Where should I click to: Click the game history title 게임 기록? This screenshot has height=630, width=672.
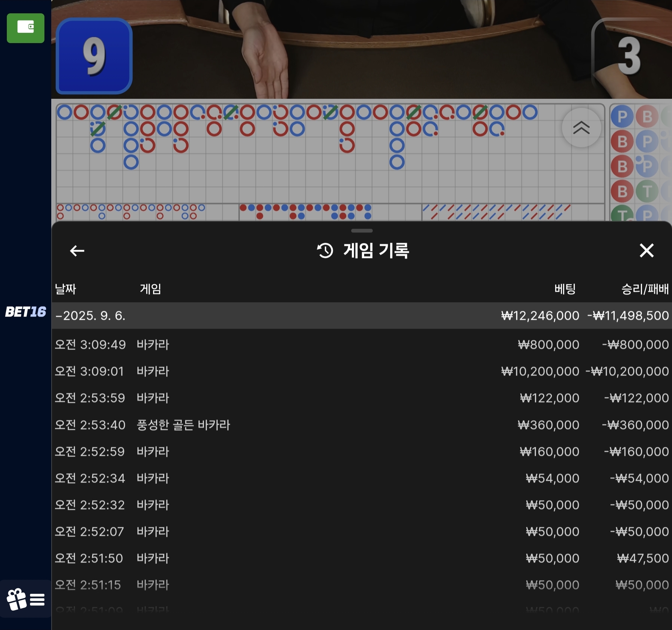[x=376, y=251]
